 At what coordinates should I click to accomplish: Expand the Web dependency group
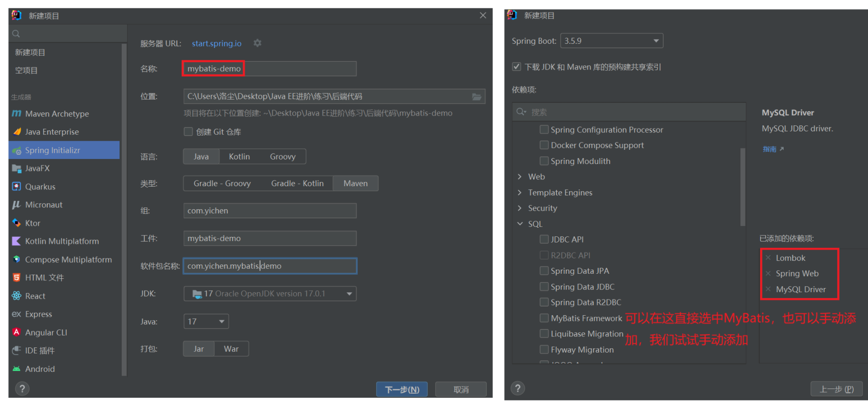tap(520, 177)
